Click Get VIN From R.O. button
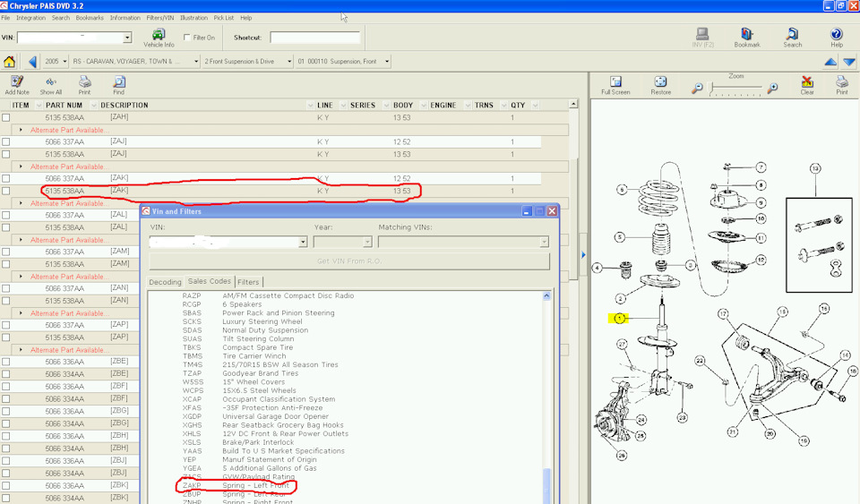The image size is (860, 504). tap(348, 261)
